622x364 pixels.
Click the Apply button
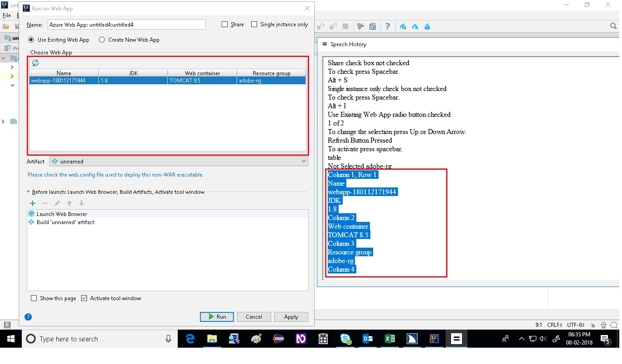[291, 316]
